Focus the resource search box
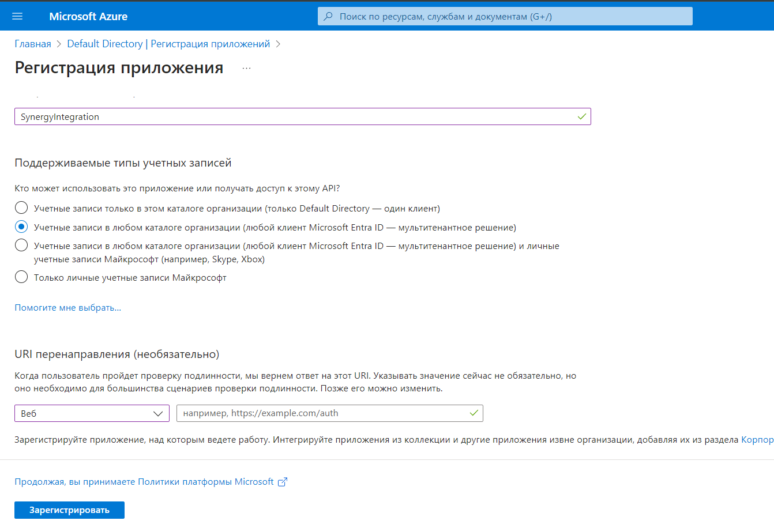Viewport: 774px width, 532px height. point(505,17)
